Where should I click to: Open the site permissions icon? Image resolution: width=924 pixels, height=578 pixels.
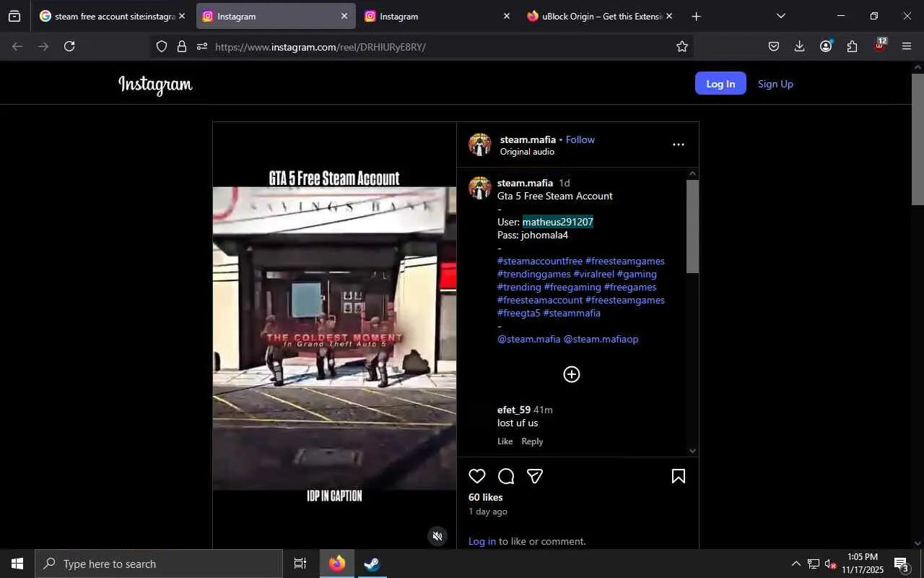(202, 46)
